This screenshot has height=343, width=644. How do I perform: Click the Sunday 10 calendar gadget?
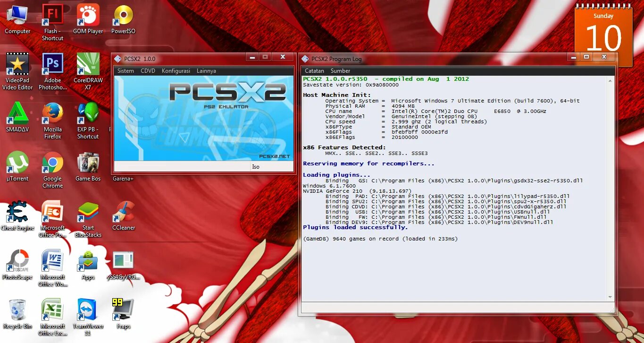pyautogui.click(x=603, y=35)
